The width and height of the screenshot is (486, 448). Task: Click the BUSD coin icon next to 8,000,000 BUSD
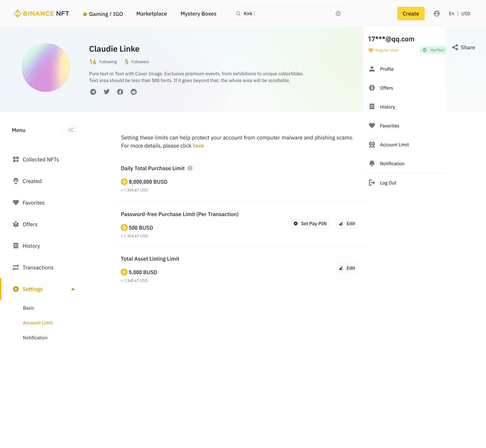pos(124,182)
